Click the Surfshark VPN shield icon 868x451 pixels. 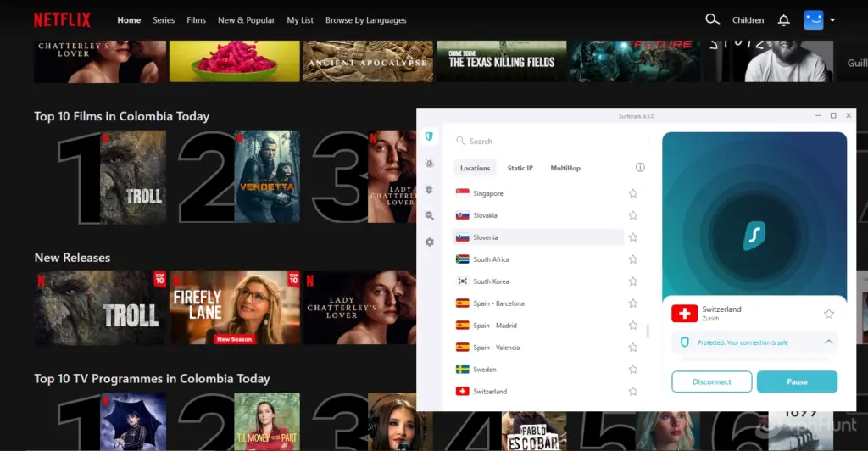(430, 136)
